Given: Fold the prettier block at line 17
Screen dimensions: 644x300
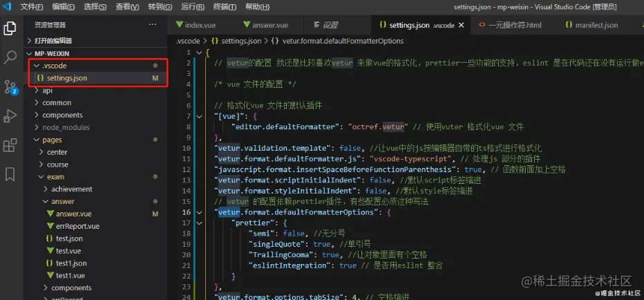Looking at the screenshot, I should (x=199, y=223).
